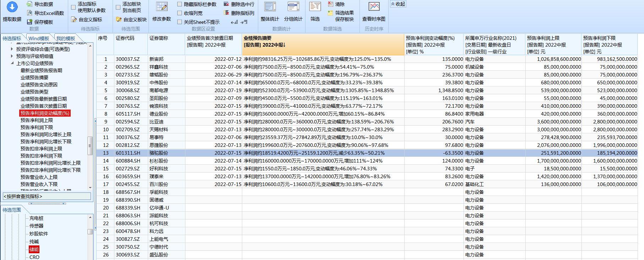This screenshot has height=260, width=644.
Task: Select highlighted 储能 sector
Action: coord(34,249)
